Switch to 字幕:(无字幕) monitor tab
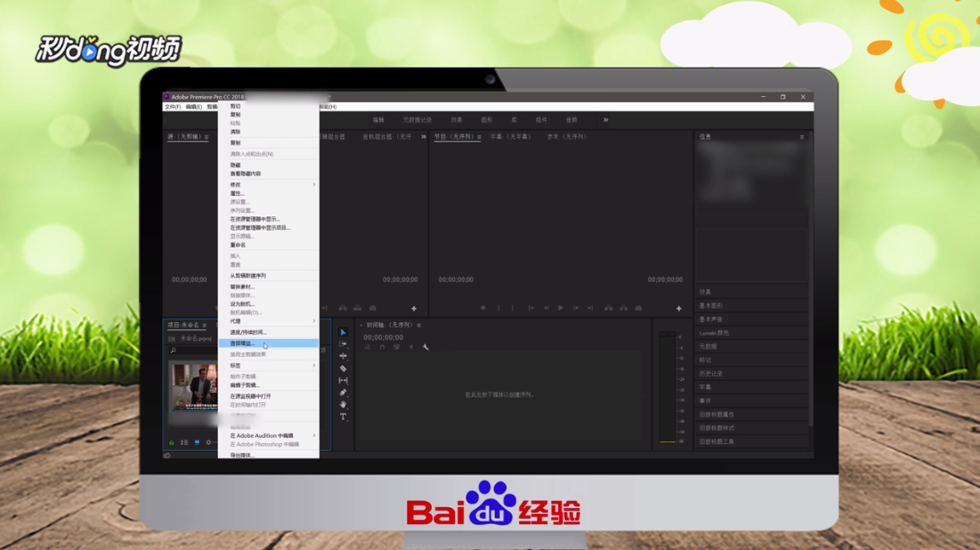The width and height of the screenshot is (980, 550). coord(511,137)
